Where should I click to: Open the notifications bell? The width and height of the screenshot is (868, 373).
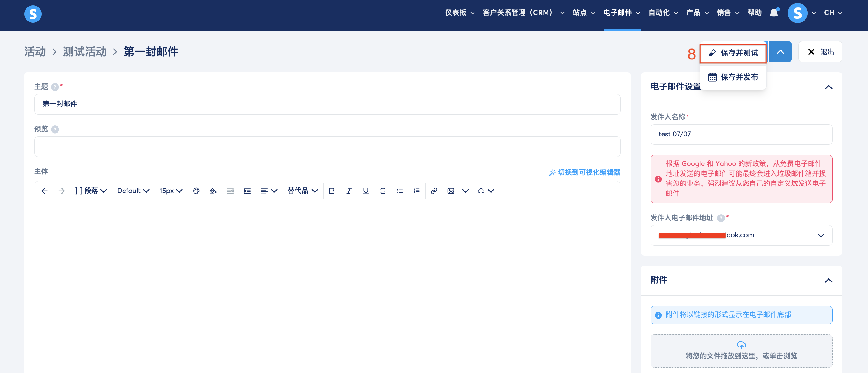774,13
